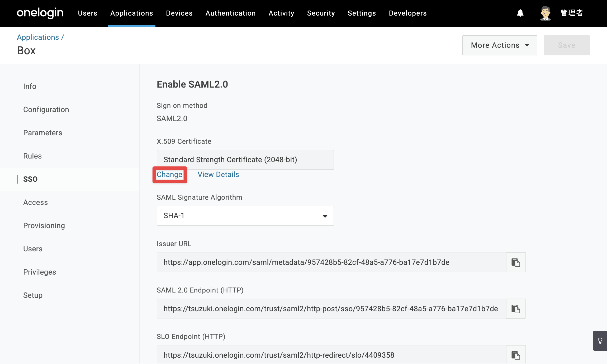Go to the Parameters section
Viewport: 607px width, 364px height.
pyautogui.click(x=43, y=133)
